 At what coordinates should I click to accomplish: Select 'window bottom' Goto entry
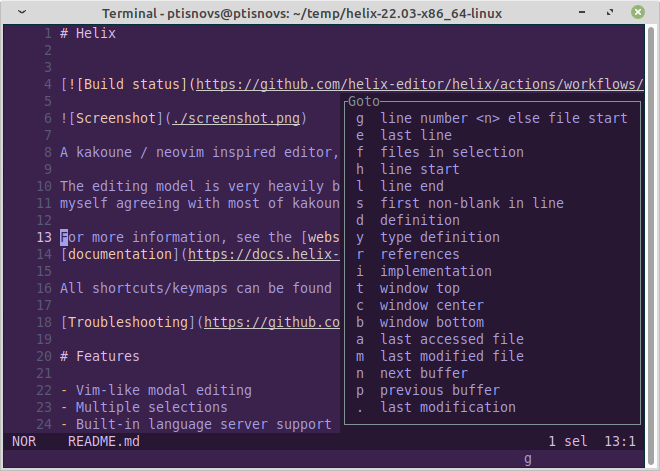[420, 322]
